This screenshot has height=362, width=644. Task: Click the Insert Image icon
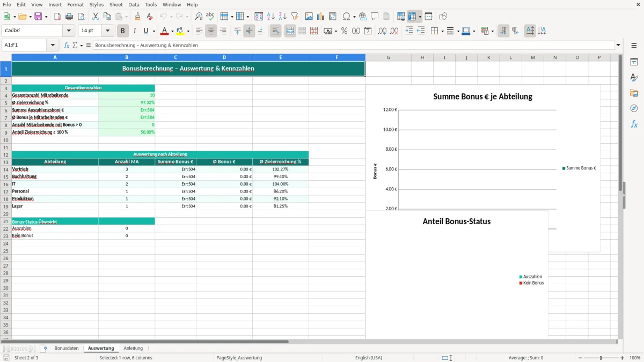[x=309, y=17]
